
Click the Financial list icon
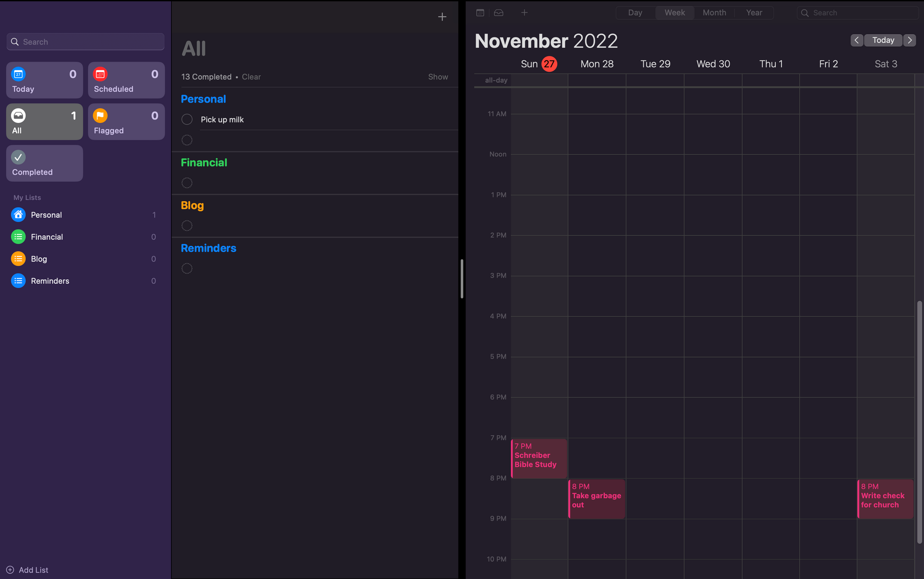(x=18, y=237)
